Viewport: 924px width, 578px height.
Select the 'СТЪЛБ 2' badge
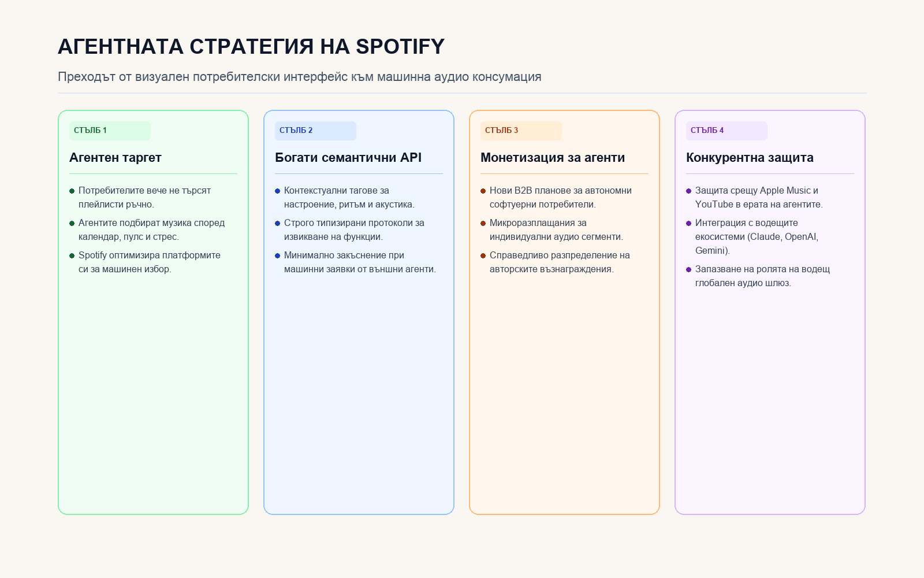tap(315, 131)
